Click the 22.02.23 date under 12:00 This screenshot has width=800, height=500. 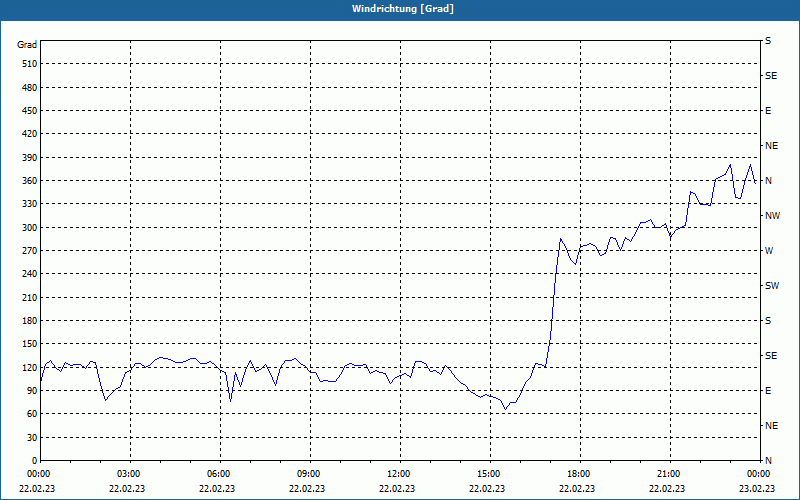click(397, 489)
